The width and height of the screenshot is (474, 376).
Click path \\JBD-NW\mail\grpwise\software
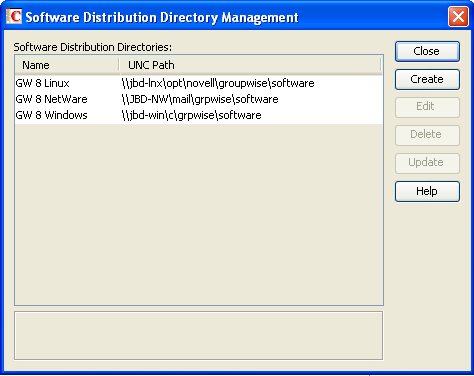coord(200,99)
